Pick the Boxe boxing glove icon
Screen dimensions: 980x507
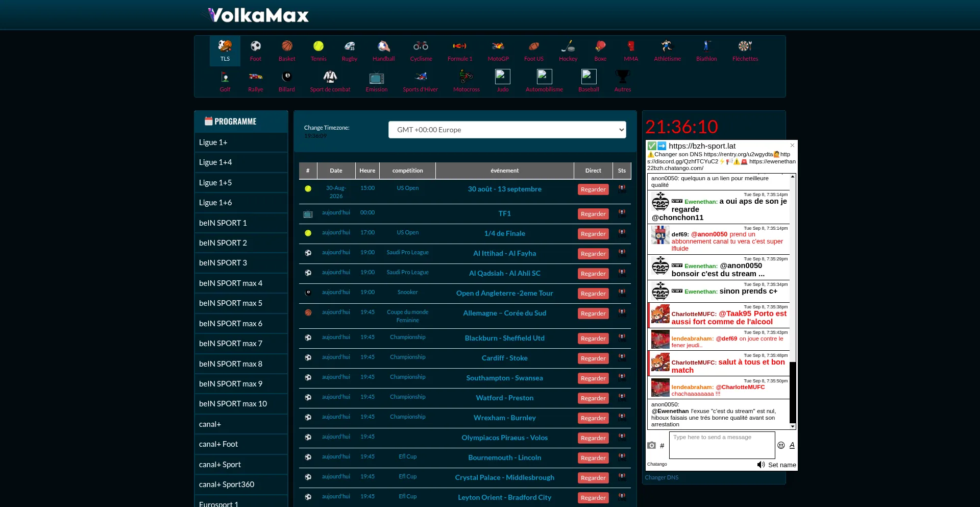pyautogui.click(x=600, y=46)
